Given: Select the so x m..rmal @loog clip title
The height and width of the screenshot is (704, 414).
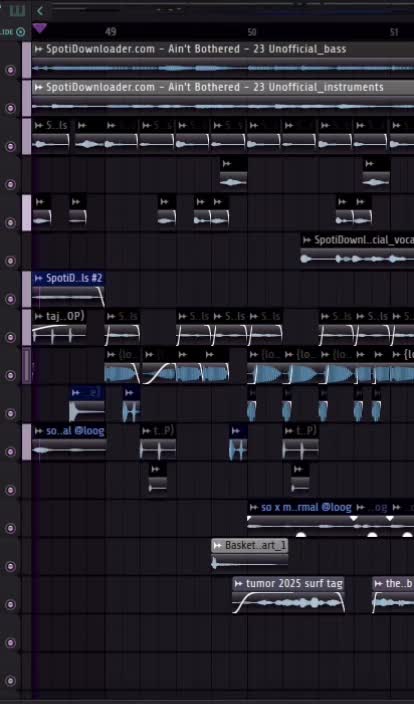Looking at the screenshot, I should tap(306, 507).
